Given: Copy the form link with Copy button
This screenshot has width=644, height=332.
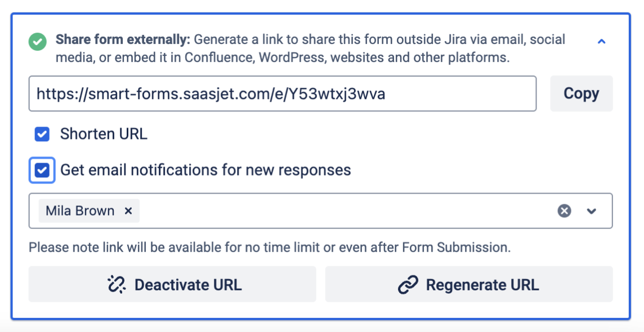Looking at the screenshot, I should (581, 93).
